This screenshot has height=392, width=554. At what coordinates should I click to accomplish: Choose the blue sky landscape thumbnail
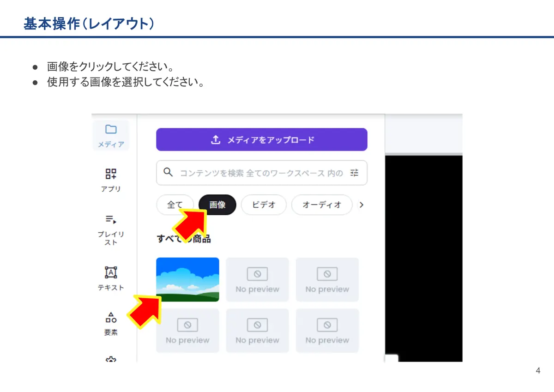pyautogui.click(x=187, y=279)
